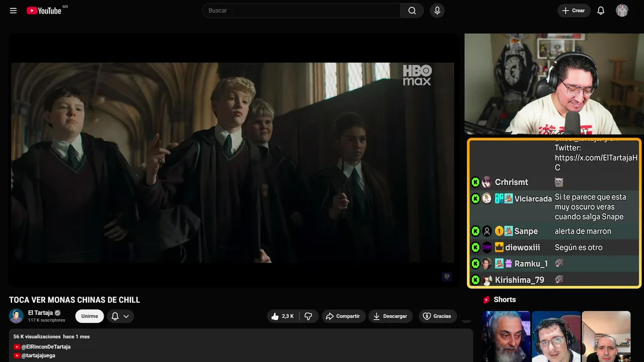This screenshot has height=362, width=644.
Task: Open the Crear button
Action: point(574,11)
